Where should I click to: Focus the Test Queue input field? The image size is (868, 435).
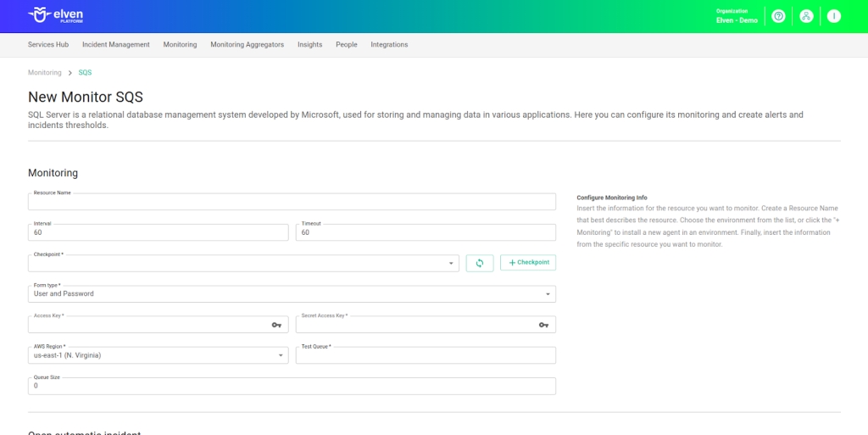pos(426,356)
